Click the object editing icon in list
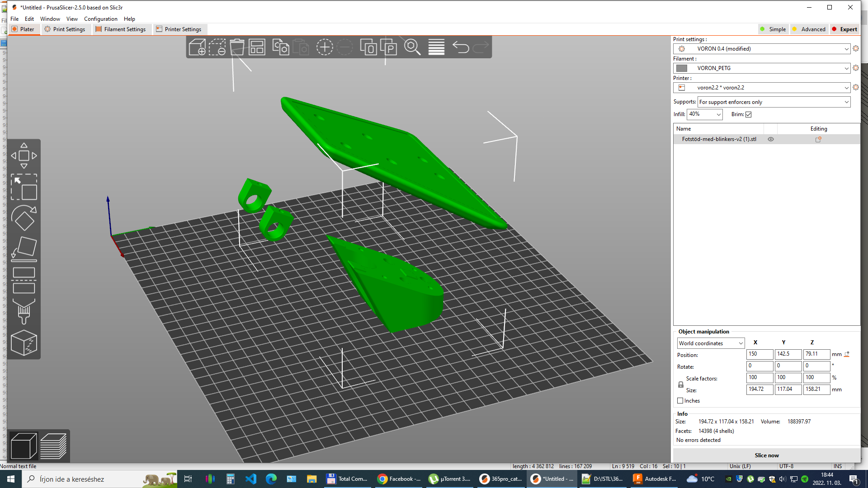 pos(818,139)
